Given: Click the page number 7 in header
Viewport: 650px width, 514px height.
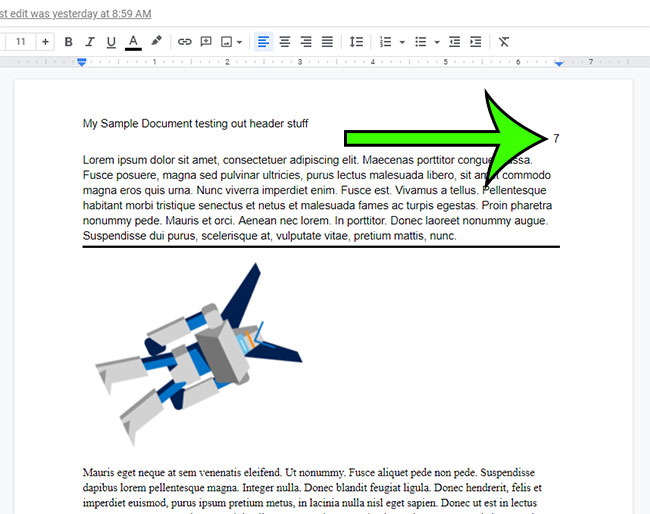Looking at the screenshot, I should tap(556, 138).
